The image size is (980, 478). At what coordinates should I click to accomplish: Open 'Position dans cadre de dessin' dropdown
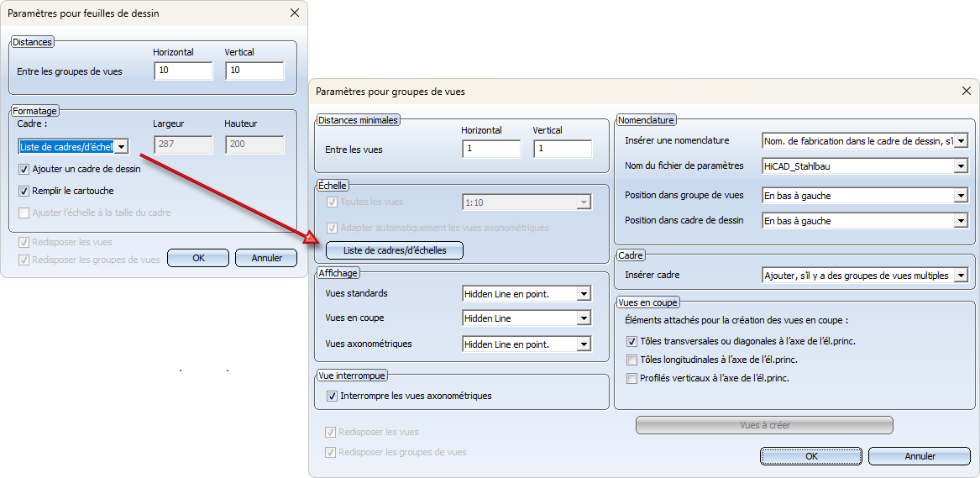click(x=962, y=221)
